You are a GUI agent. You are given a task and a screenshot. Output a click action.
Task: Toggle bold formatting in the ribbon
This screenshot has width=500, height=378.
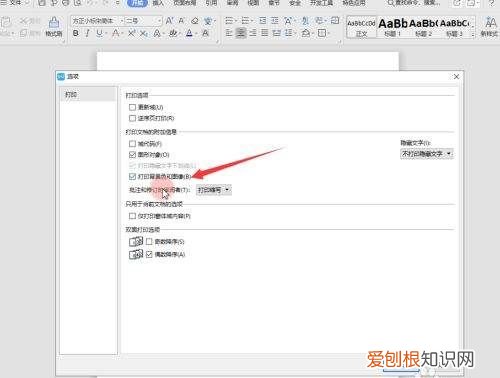pos(76,33)
